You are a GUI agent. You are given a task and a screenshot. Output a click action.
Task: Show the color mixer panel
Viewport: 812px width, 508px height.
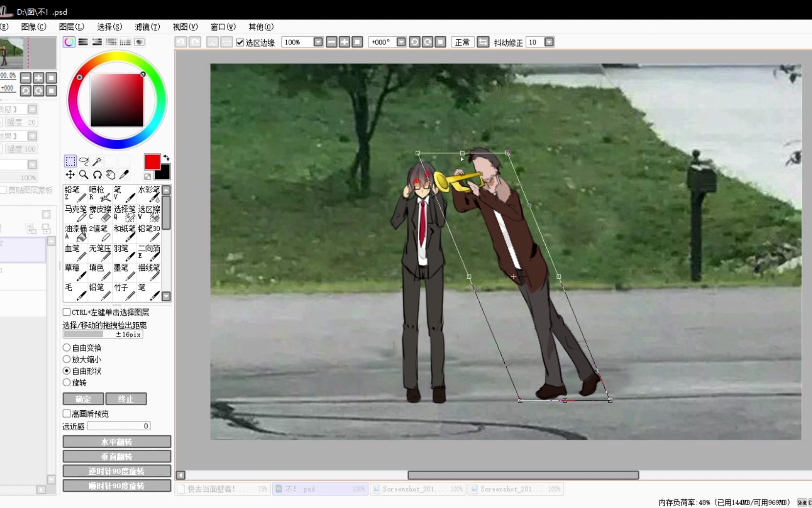tap(111, 42)
